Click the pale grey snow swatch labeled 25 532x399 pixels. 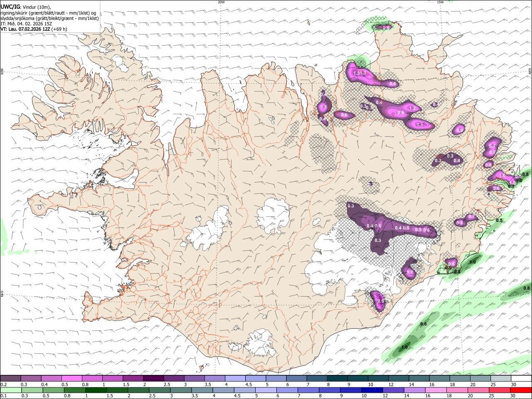(x=500, y=379)
